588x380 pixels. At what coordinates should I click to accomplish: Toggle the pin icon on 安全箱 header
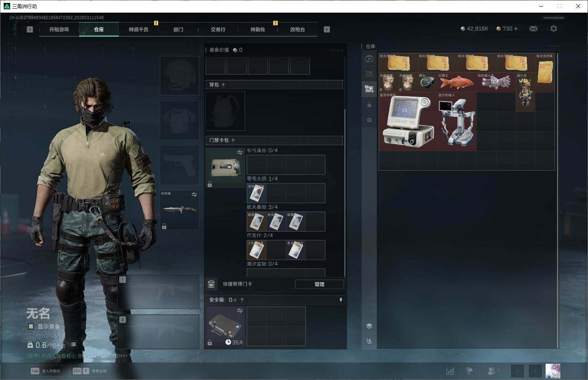pyautogui.click(x=341, y=300)
